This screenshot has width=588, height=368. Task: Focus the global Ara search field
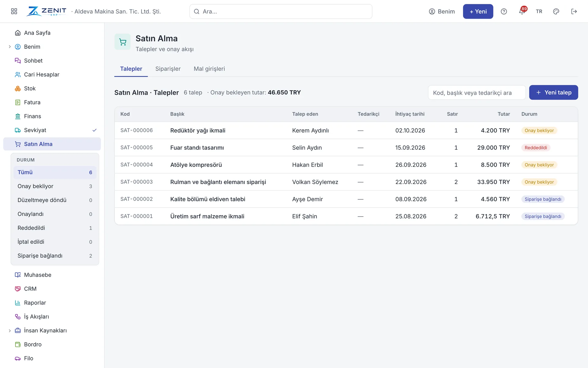pyautogui.click(x=281, y=11)
